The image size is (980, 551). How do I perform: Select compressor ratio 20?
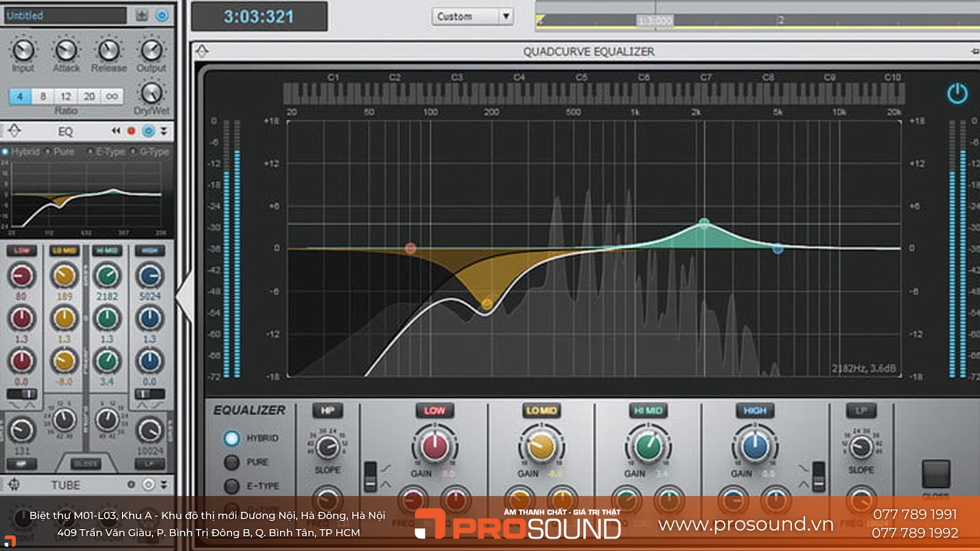click(x=89, y=96)
